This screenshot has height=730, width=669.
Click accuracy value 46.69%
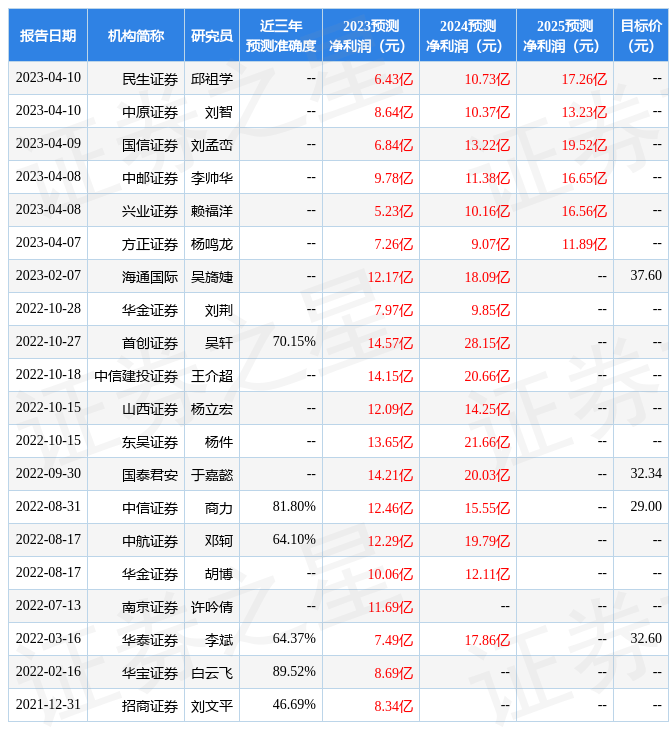[x=294, y=704]
